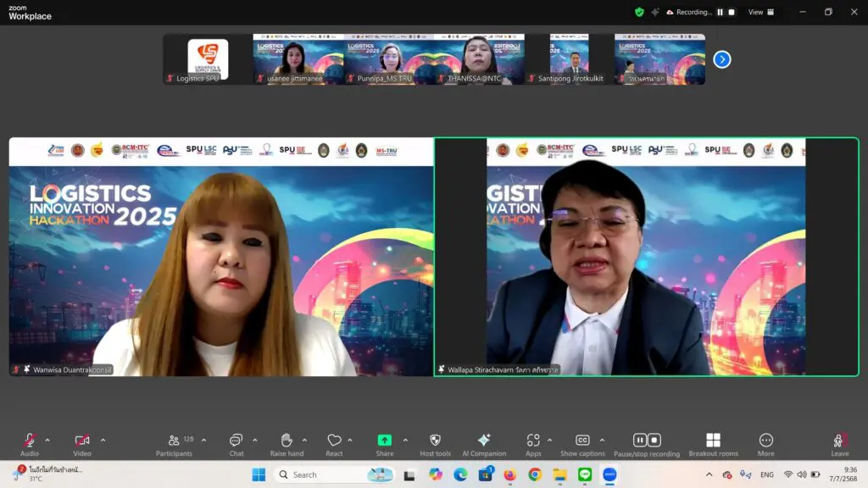Expand the Share options arrow
Screen dimensions: 868x488
(405, 441)
